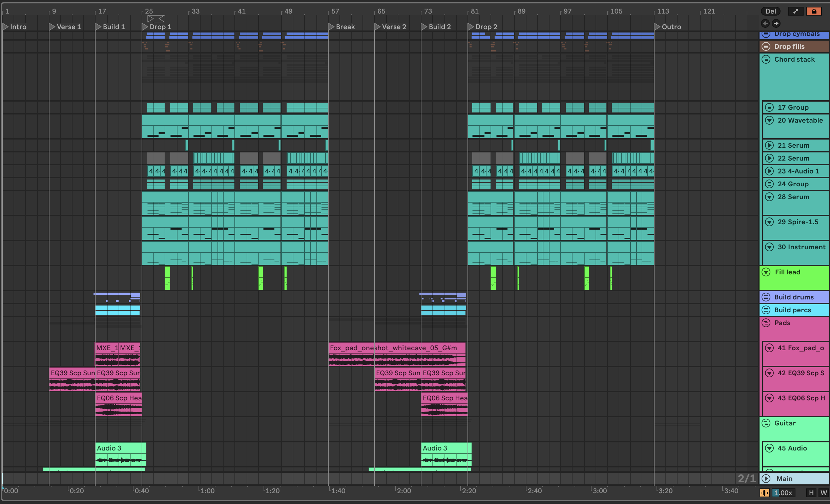The height and width of the screenshot is (504, 830).
Task: Click the Pads group fold icon
Action: click(766, 323)
